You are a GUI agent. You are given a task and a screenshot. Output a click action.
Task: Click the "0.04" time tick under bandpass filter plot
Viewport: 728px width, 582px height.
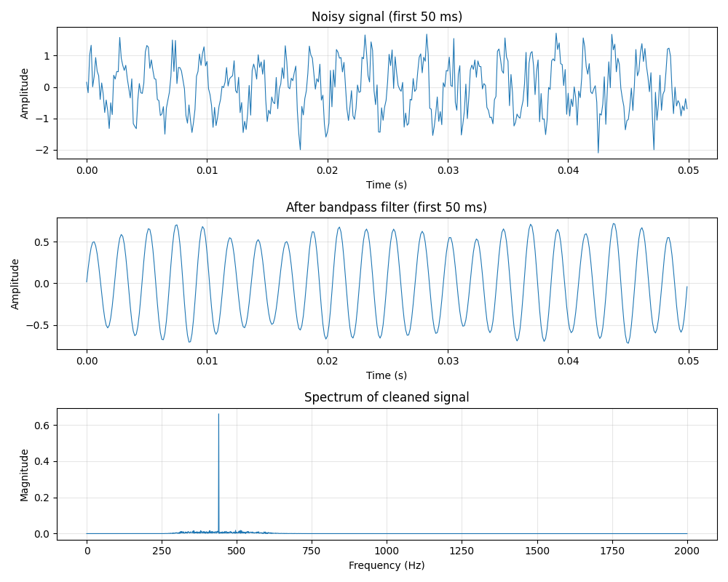[569, 361]
